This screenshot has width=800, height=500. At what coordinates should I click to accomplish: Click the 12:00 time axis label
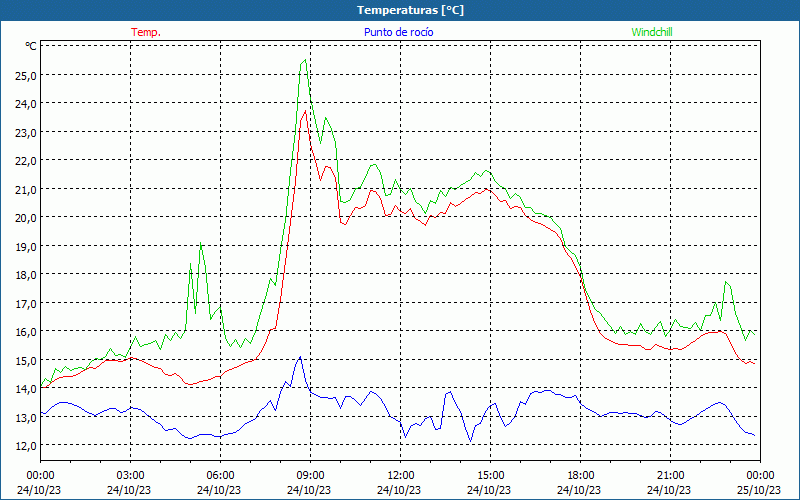pos(401,476)
